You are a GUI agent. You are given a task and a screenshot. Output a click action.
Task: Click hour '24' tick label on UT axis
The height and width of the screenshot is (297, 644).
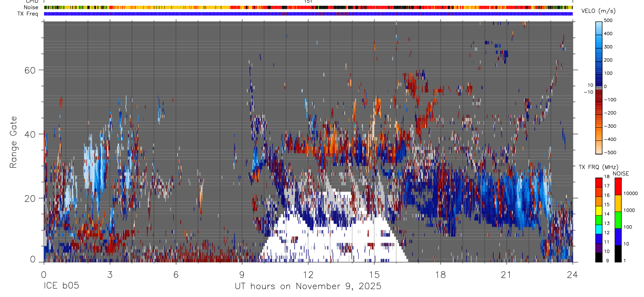click(572, 275)
